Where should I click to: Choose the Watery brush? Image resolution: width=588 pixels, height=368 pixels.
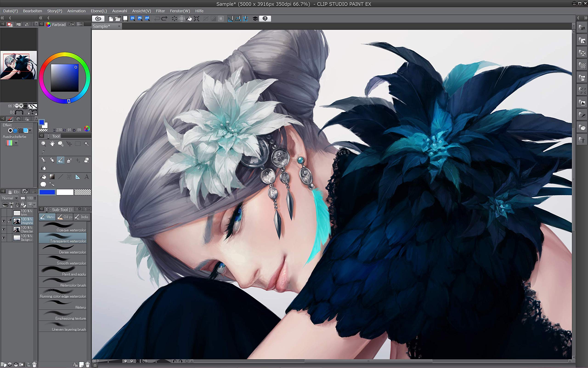coord(63,304)
